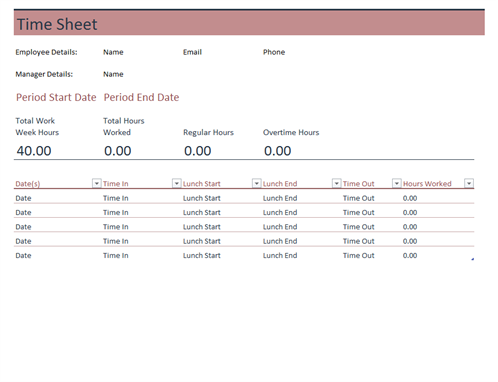498x382 pixels.
Task: Open the Date(s) column filter dropdown
Action: [96, 183]
